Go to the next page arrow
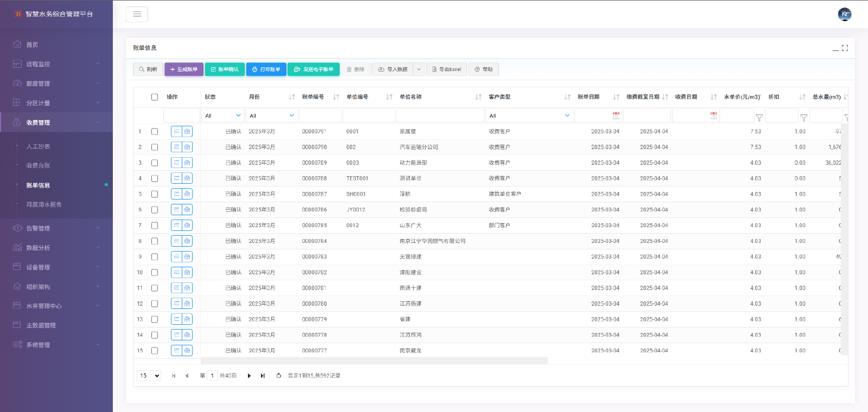This screenshot has width=868, height=412. pyautogui.click(x=249, y=376)
